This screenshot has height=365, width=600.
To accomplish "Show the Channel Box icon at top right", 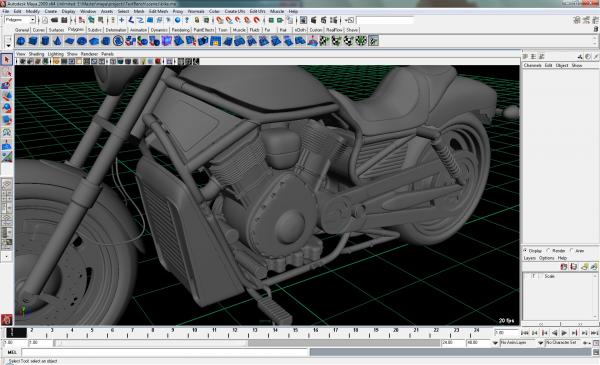I will click(595, 20).
